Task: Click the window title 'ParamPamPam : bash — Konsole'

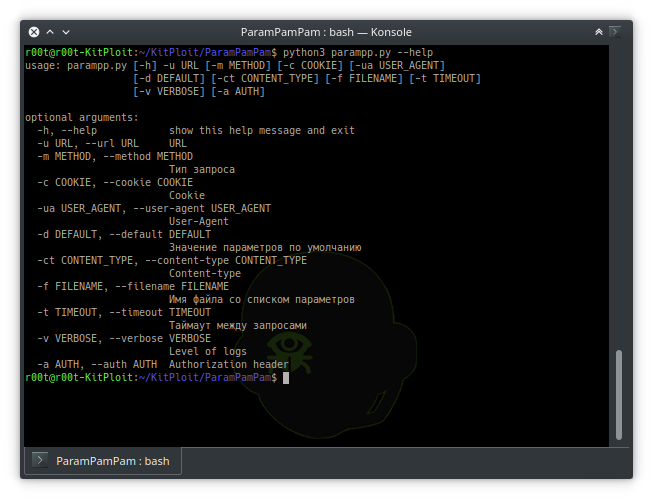Action: point(326,32)
